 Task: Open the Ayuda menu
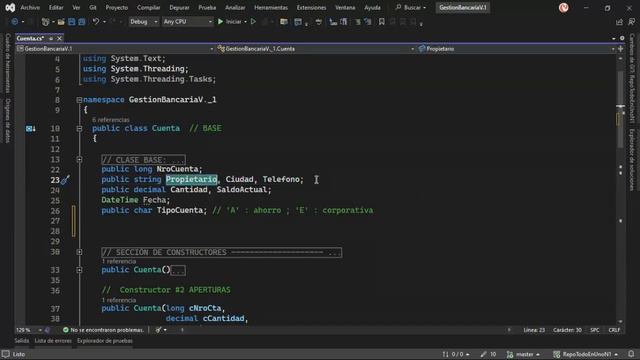(x=372, y=7)
